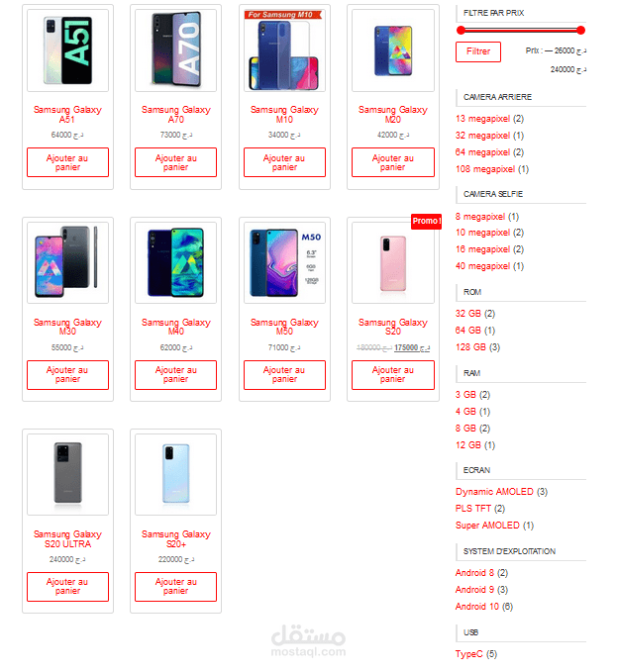Open the Samsung Galaxy A51 product image
Viewport: 617px width, 672px height.
(x=67, y=50)
